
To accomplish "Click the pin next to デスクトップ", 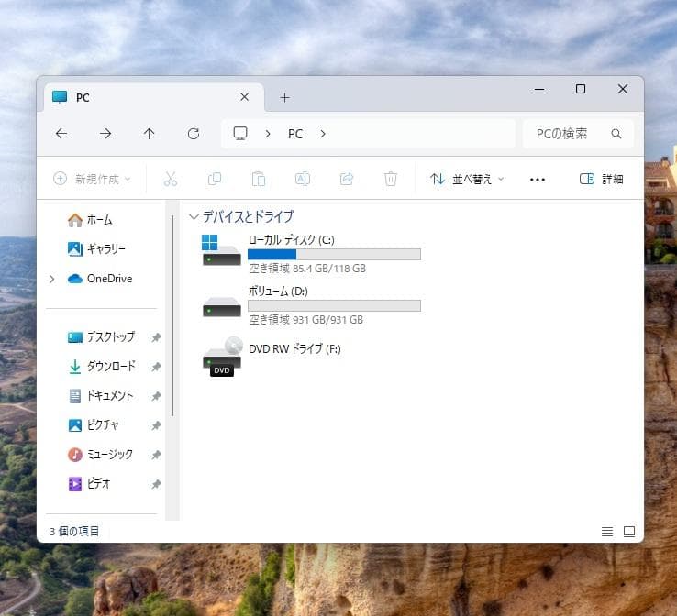I will point(156,337).
